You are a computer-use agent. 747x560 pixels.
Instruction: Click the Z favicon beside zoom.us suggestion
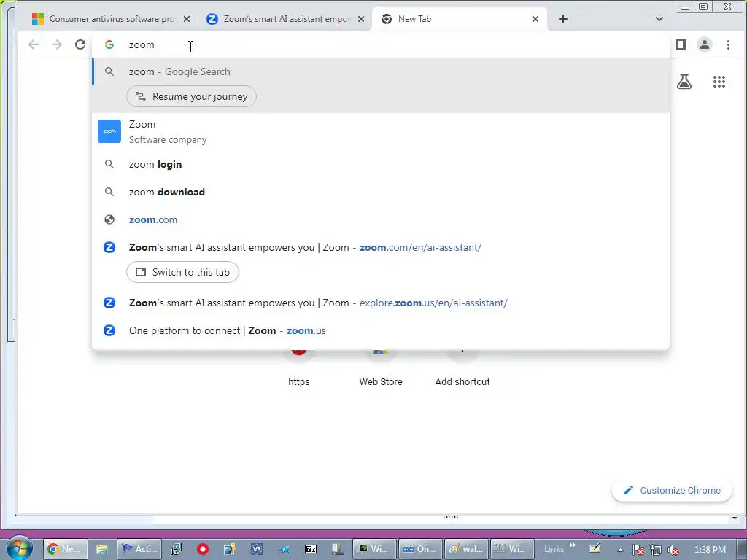coord(109,330)
